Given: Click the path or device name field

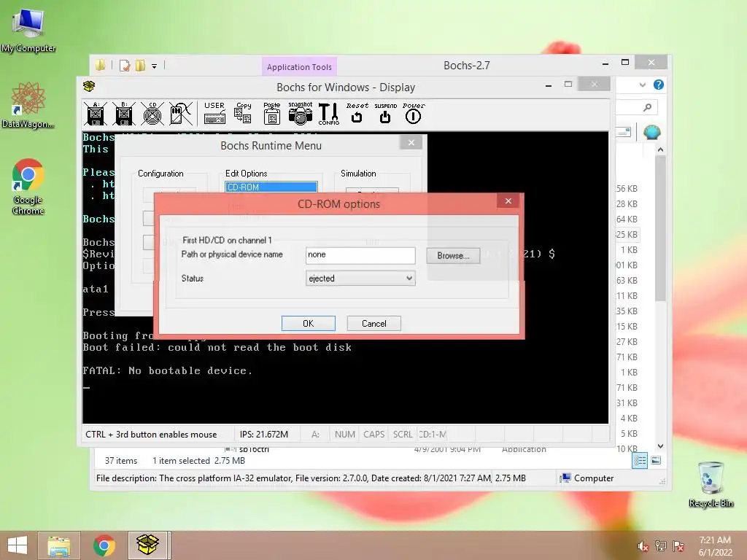Looking at the screenshot, I should click(360, 254).
